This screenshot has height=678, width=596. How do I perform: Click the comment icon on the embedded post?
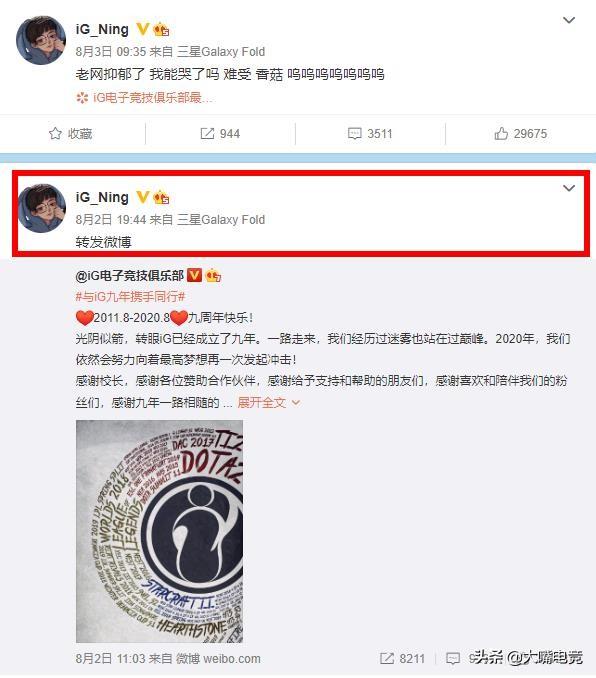point(453,659)
